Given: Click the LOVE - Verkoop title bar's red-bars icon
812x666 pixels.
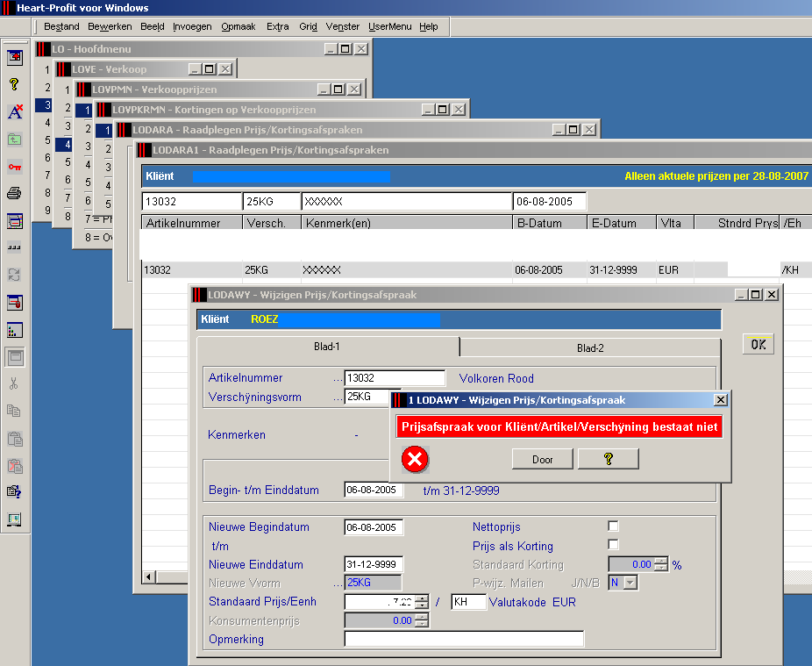Looking at the screenshot, I should 63,69.
